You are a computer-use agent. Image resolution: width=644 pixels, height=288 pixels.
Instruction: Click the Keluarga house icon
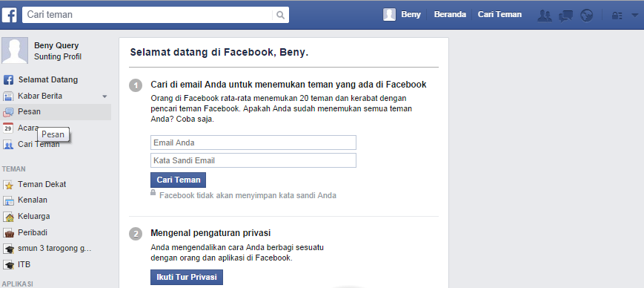point(8,217)
